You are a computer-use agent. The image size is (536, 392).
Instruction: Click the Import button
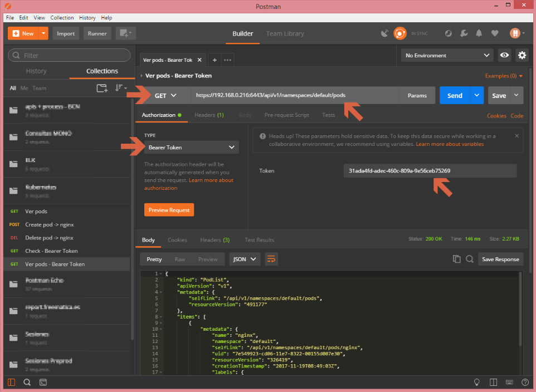(x=66, y=33)
